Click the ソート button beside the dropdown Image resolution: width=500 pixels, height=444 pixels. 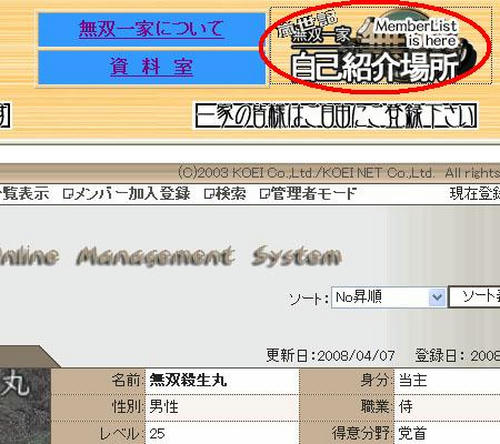[x=475, y=296]
